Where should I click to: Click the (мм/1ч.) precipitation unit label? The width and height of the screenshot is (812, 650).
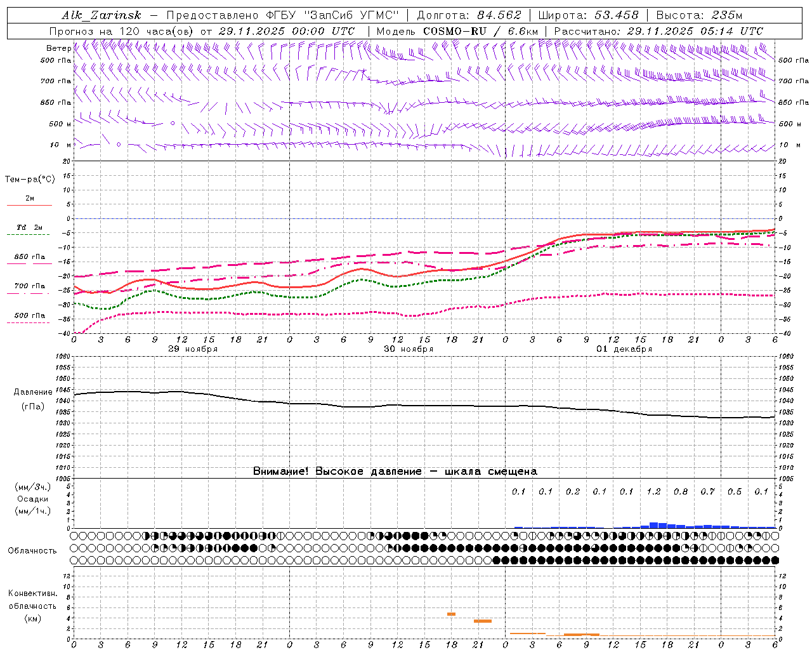pyautogui.click(x=33, y=511)
